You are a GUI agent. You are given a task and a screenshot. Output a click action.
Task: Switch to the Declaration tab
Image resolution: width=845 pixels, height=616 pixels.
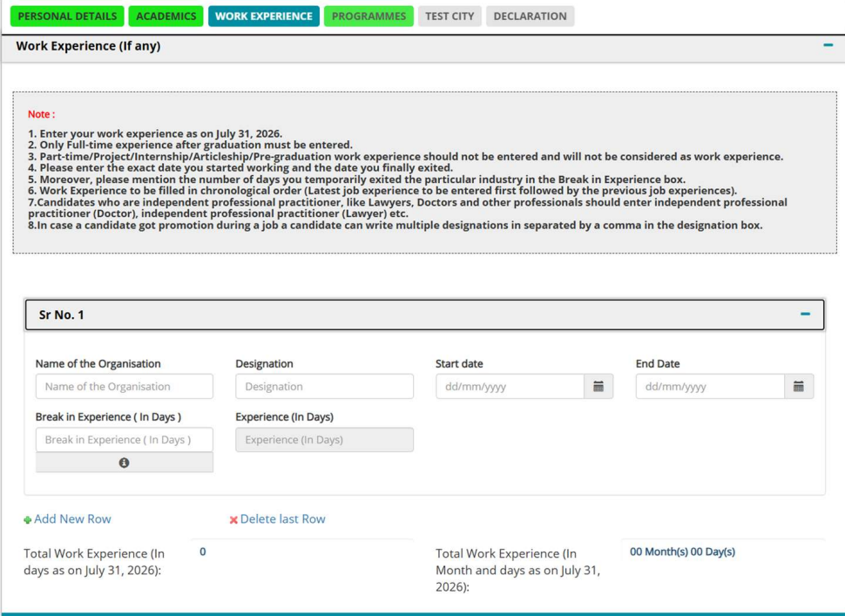pyautogui.click(x=530, y=17)
